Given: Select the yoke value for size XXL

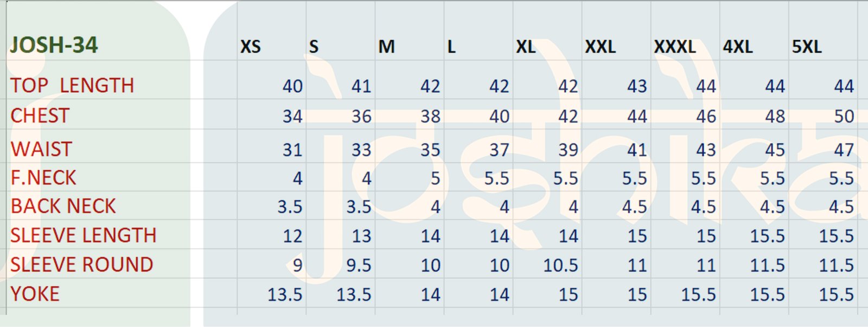Looking at the screenshot, I should 637,294.
